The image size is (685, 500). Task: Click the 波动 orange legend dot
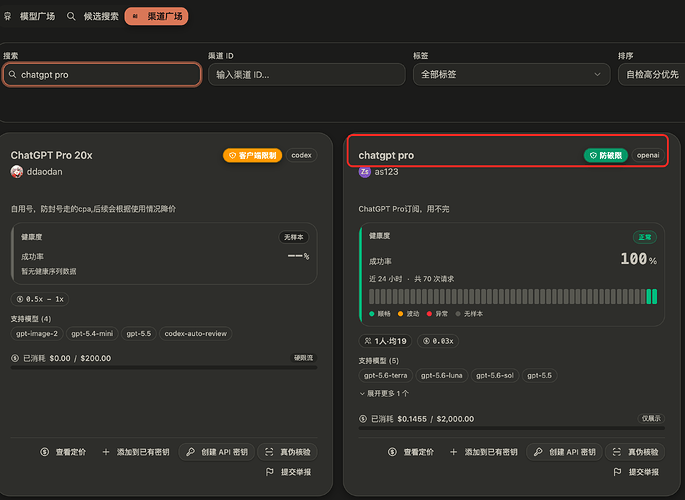click(401, 314)
